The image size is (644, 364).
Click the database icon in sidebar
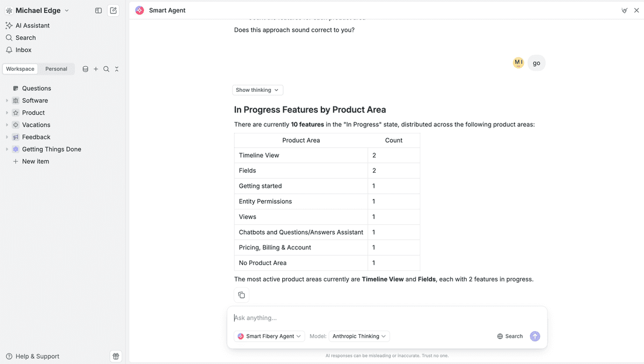85,69
